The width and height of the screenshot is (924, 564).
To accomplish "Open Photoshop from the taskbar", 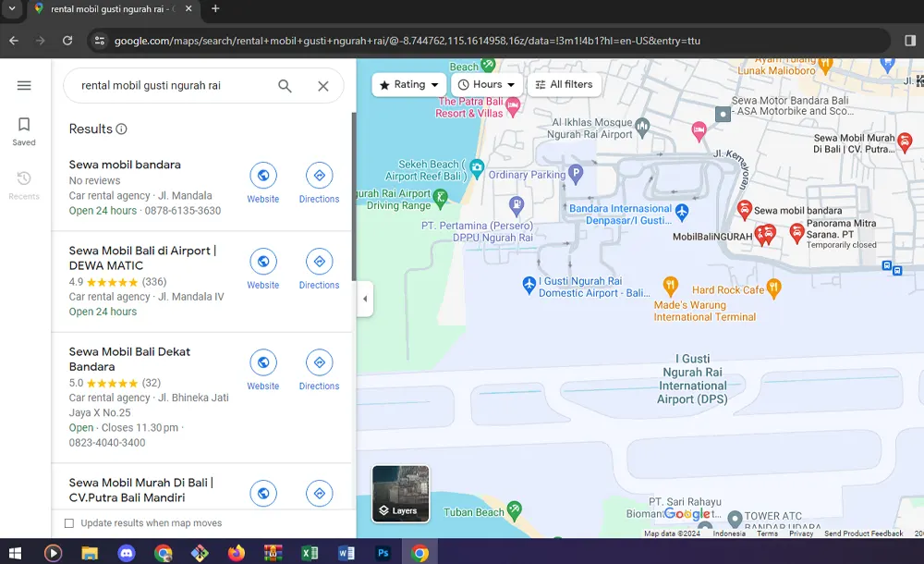I will [383, 554].
